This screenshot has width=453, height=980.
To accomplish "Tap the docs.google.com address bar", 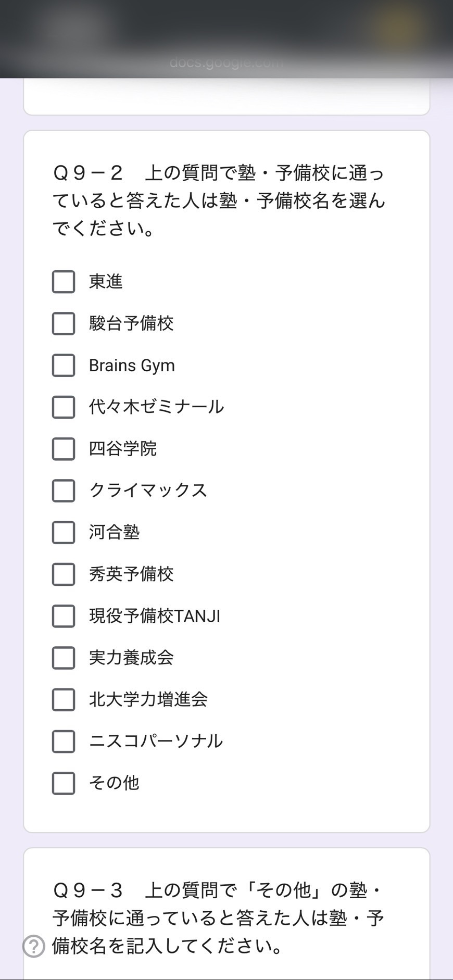I will pos(227,63).
